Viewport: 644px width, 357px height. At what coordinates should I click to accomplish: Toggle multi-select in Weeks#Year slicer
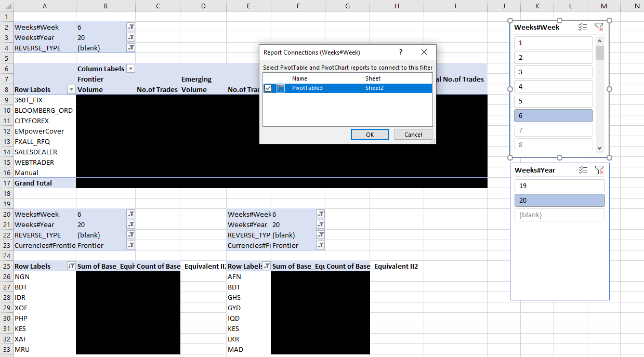click(583, 170)
